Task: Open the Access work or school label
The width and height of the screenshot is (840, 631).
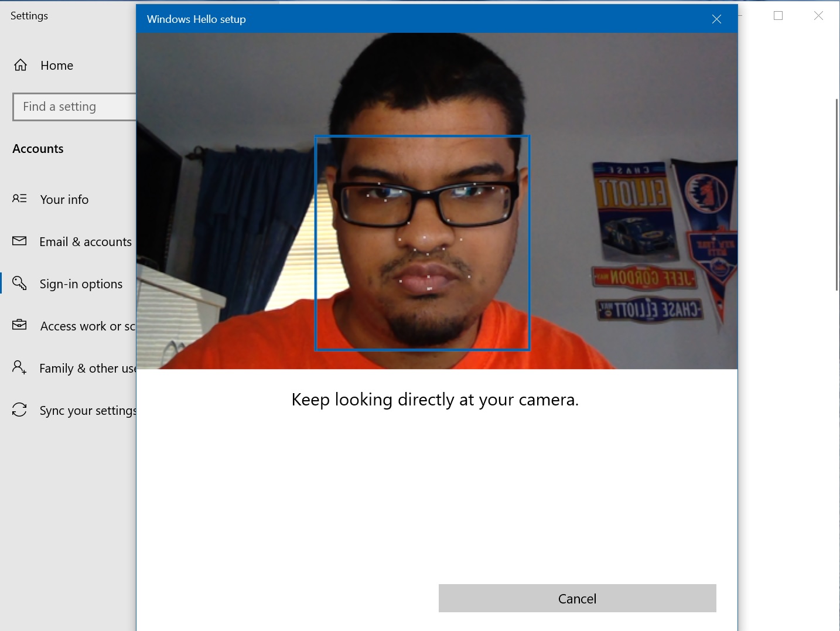Action: [x=87, y=326]
